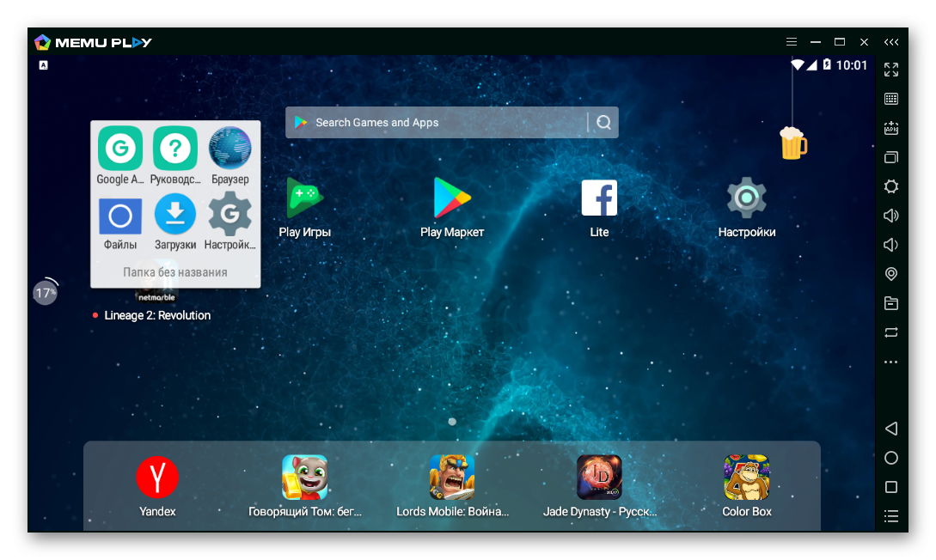Click the home page indicator dot
Screen dimensions: 936x560
click(x=452, y=422)
